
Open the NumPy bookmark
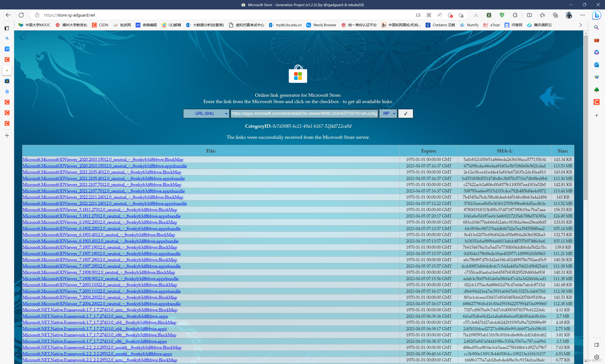469,25
